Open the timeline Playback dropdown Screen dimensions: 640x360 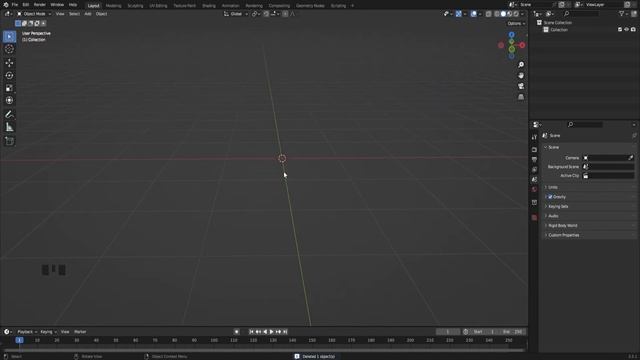pyautogui.click(x=27, y=332)
